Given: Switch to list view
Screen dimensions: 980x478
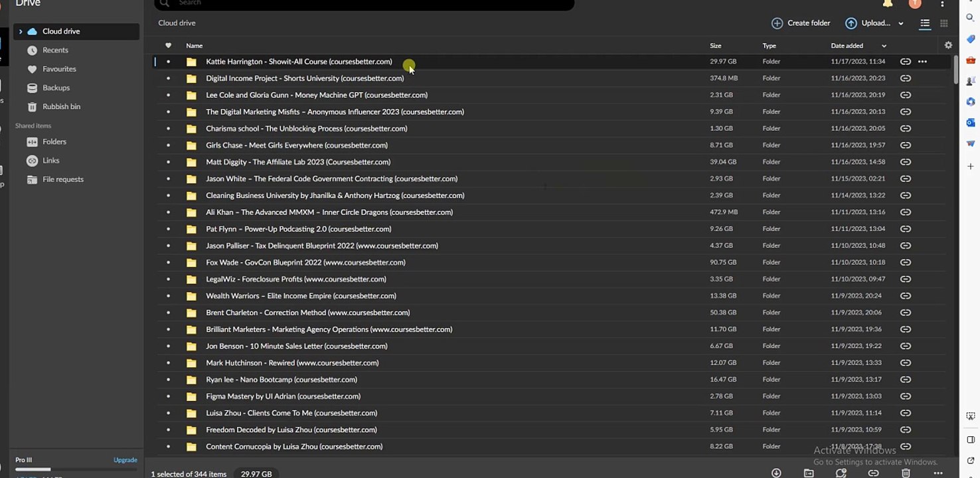Looking at the screenshot, I should click(x=925, y=23).
